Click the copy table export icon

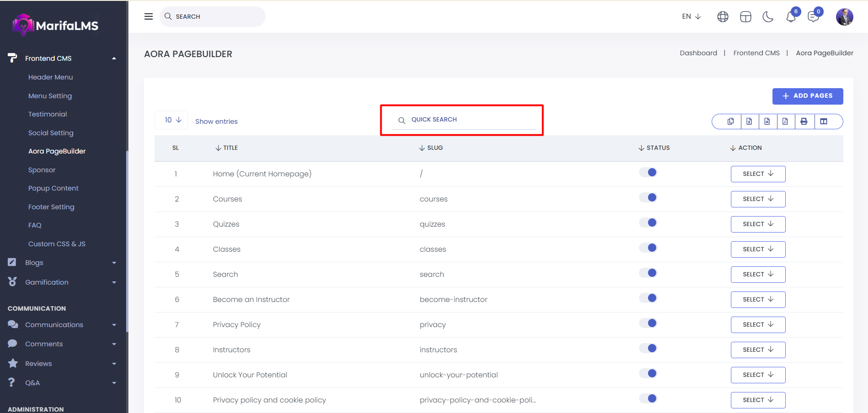pyautogui.click(x=730, y=122)
